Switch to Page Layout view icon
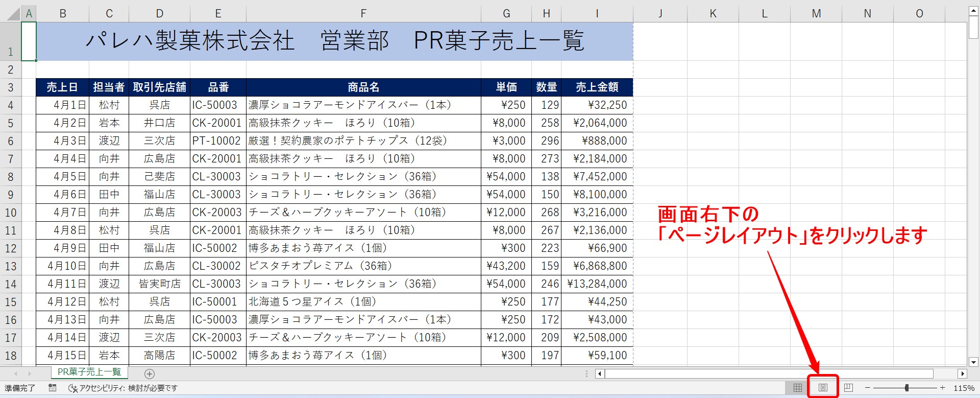 point(823,388)
